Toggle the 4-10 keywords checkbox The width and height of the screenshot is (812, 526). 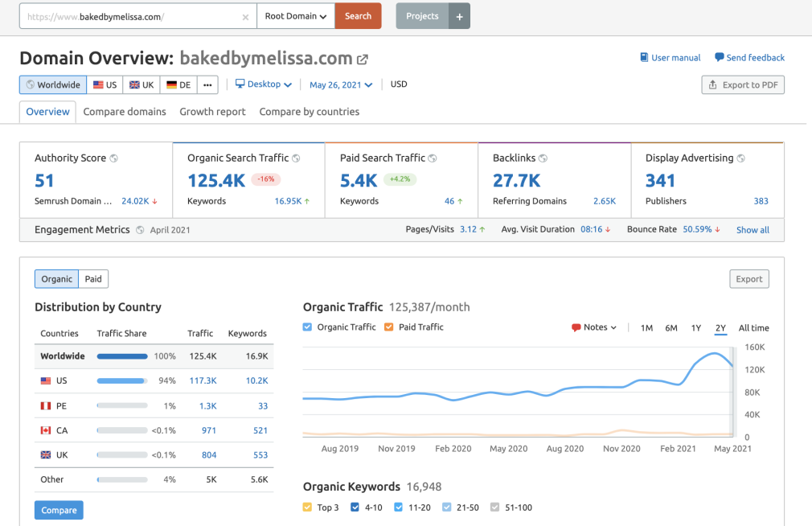(x=355, y=508)
